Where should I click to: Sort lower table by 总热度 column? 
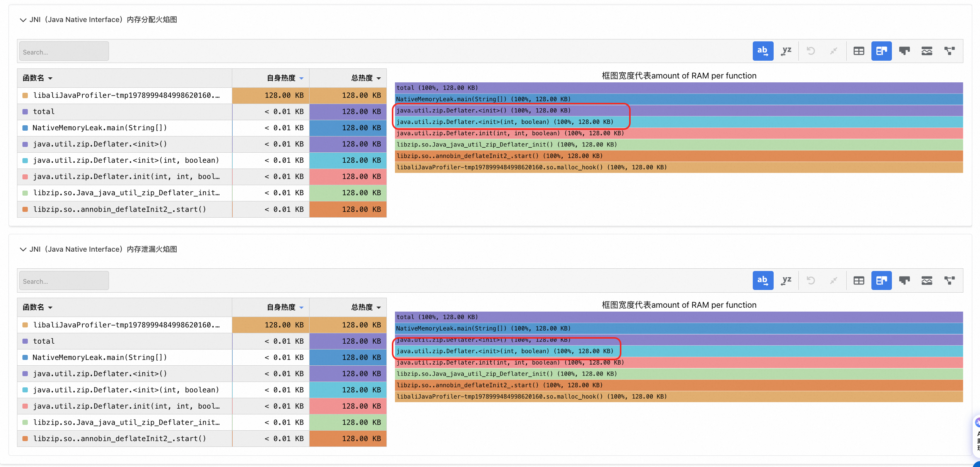click(x=366, y=307)
